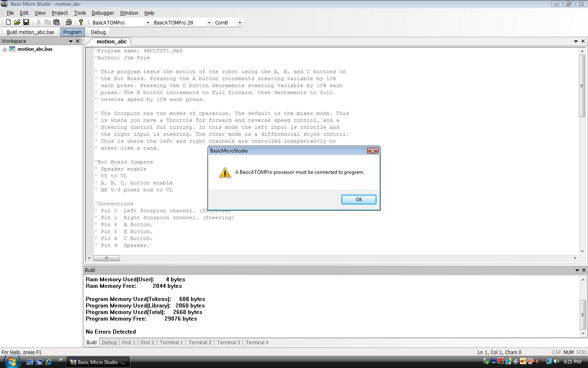The width and height of the screenshot is (588, 368).
Task: Open the Debugger menu
Action: tap(103, 13)
